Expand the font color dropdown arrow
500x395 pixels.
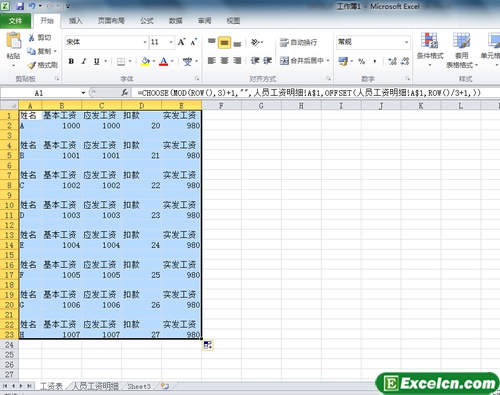(172, 61)
